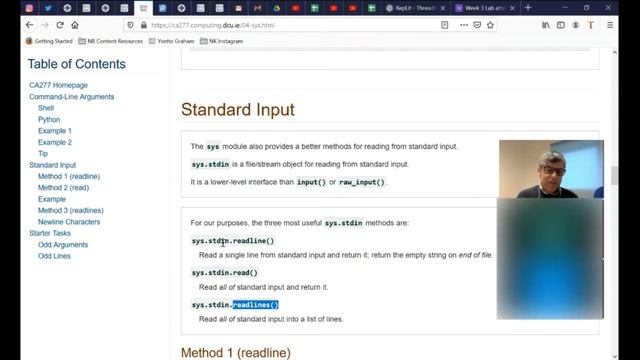This screenshot has height=360, width=640.
Task: Open the Newline Characters link
Action: tap(69, 222)
